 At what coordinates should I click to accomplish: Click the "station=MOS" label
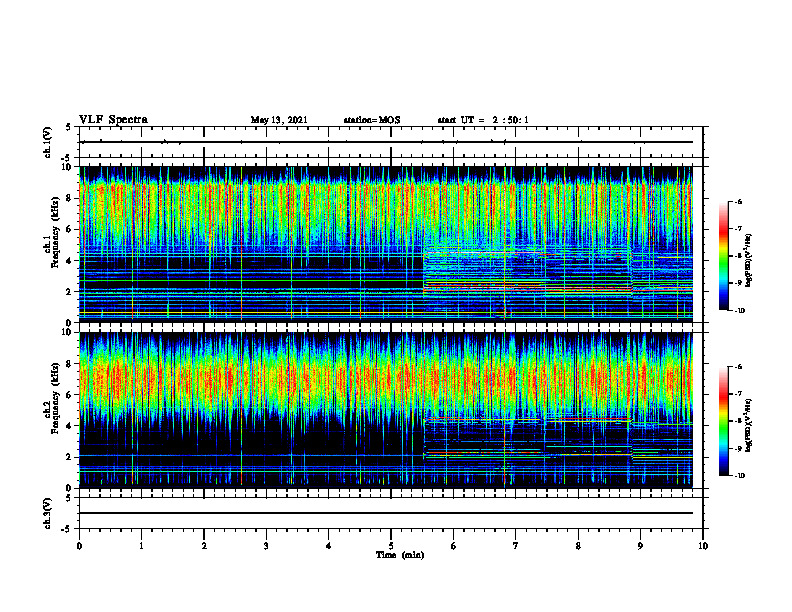[372, 120]
